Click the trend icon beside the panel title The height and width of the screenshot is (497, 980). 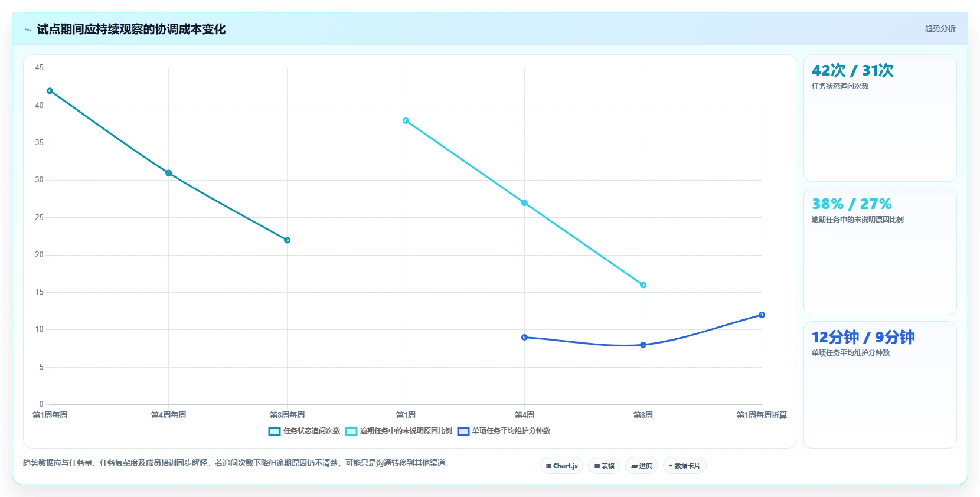click(x=28, y=30)
